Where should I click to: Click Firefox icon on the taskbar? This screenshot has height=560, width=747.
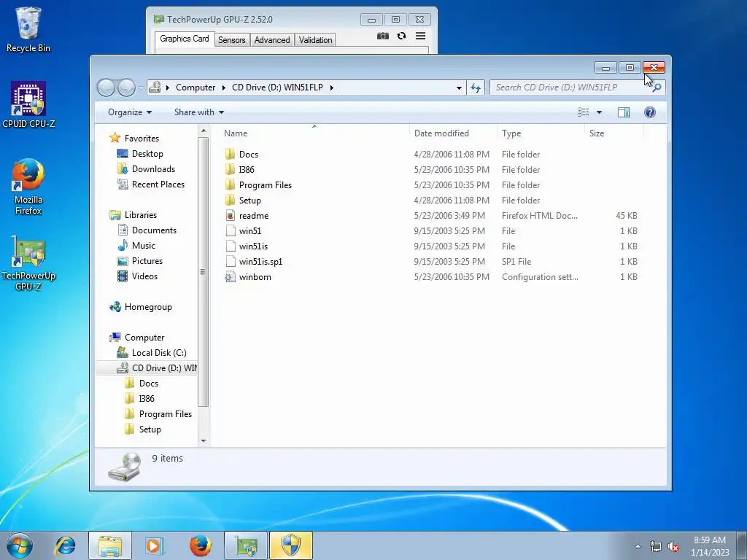(x=200, y=545)
